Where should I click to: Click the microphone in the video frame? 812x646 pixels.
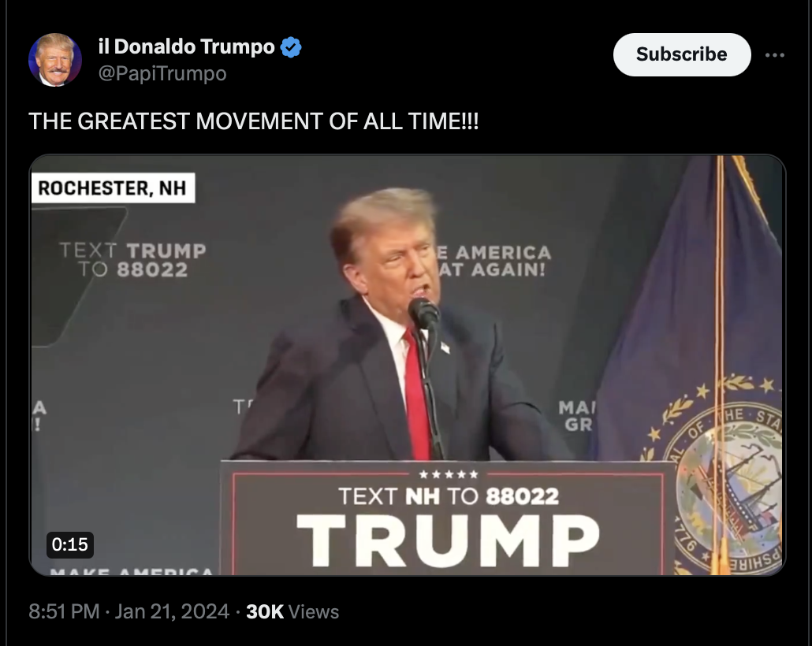[x=424, y=314]
